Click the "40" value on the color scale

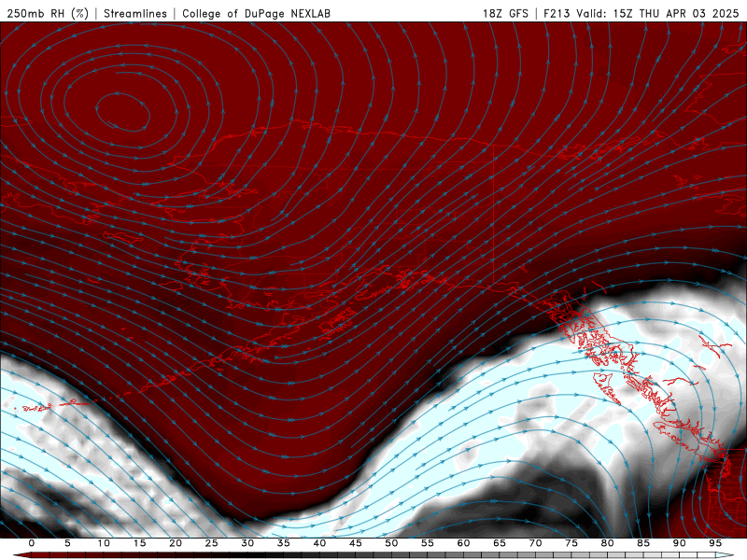319,543
